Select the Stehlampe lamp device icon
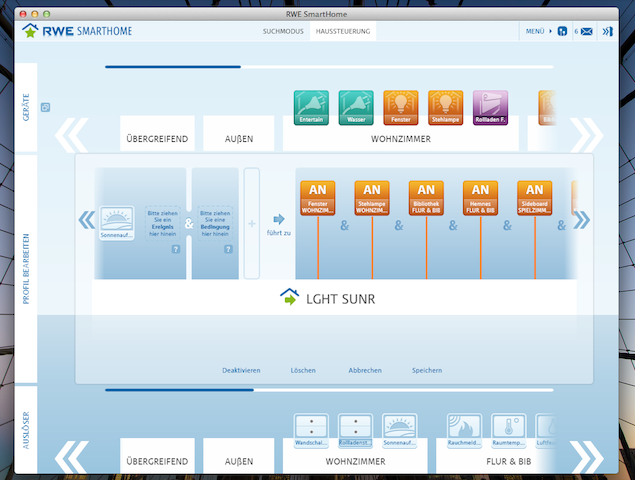Image resolution: width=635 pixels, height=480 pixels. pyautogui.click(x=445, y=108)
